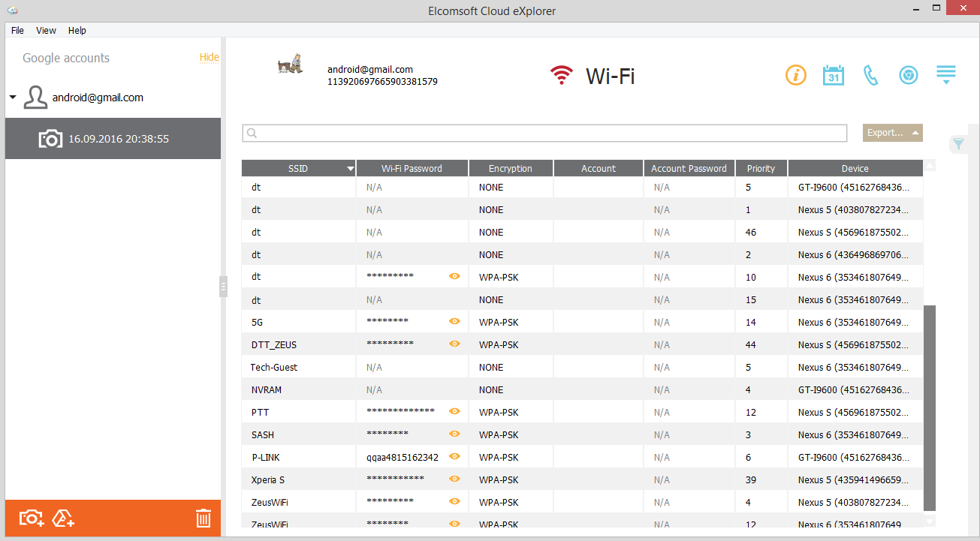Click the filter funnel icon
Screen dimensions: 980x541
pos(958,143)
